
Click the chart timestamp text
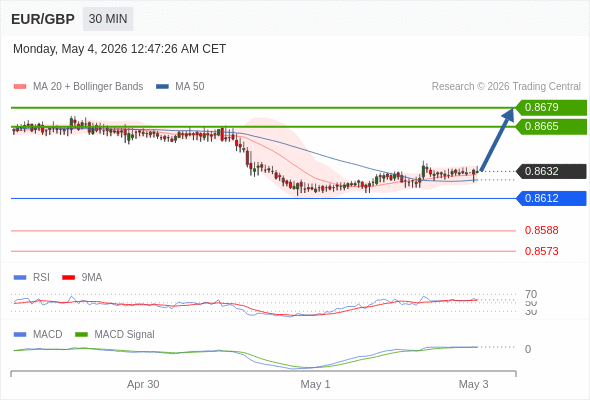[x=120, y=49]
